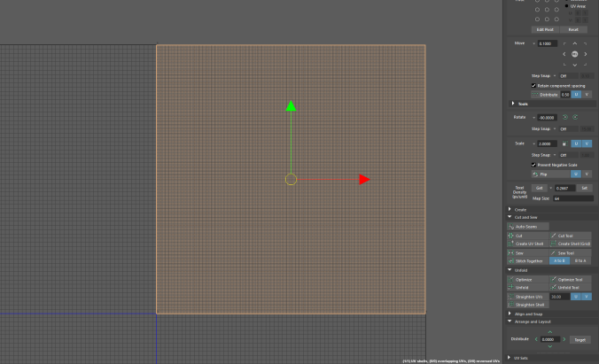Rotate UVs counterclockwise icon
Screen dimensions: 599x364
[565, 117]
